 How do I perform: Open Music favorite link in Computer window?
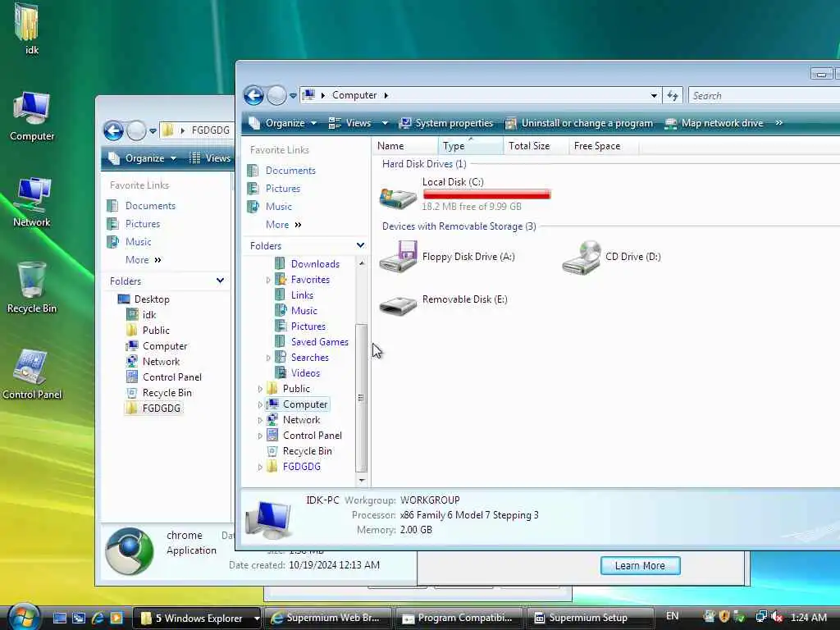279,207
